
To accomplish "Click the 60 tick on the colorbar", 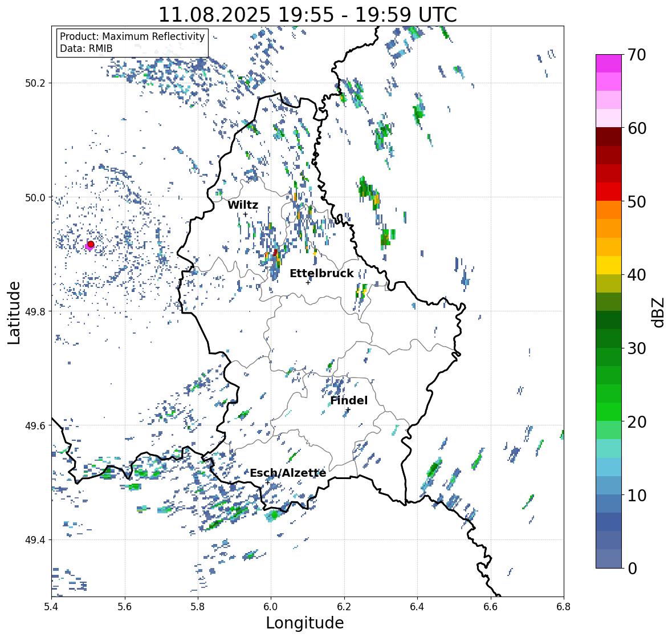I will point(636,128).
